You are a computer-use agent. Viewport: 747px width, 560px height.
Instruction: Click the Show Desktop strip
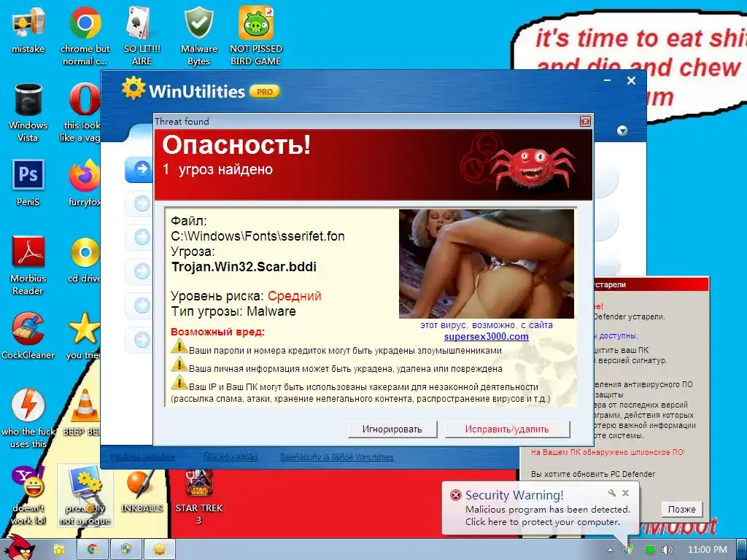(x=742, y=550)
